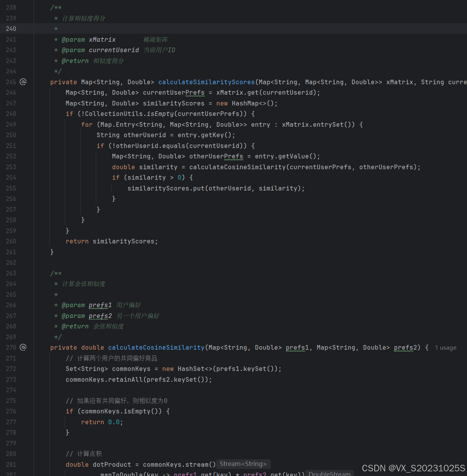Click line number 240 in the gutter
This screenshot has width=467, height=476.
(11, 29)
